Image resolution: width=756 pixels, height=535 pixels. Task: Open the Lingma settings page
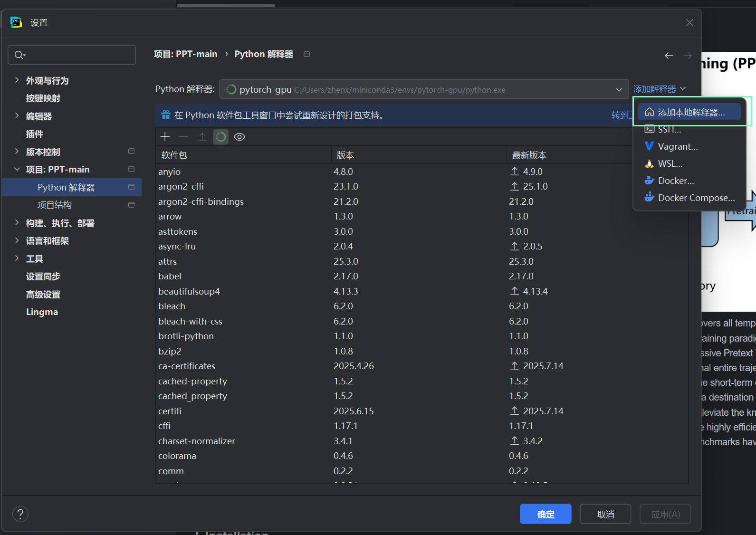[42, 312]
